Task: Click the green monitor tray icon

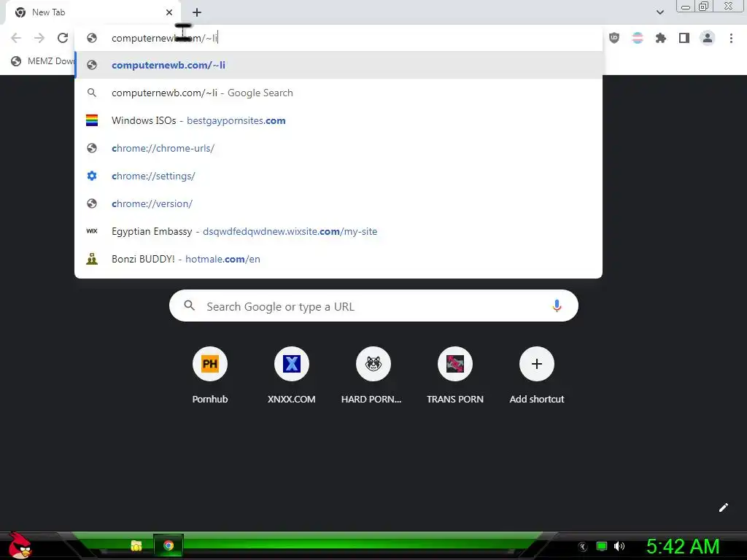Action: (x=602, y=546)
